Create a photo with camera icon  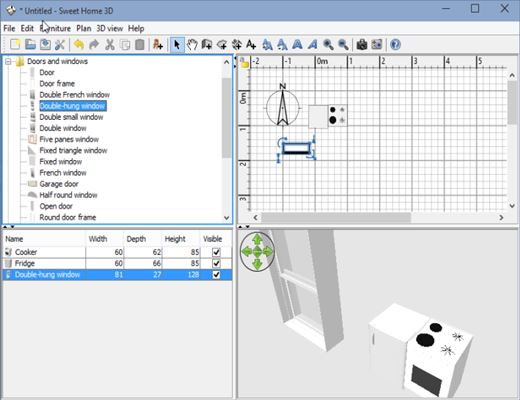(362, 44)
